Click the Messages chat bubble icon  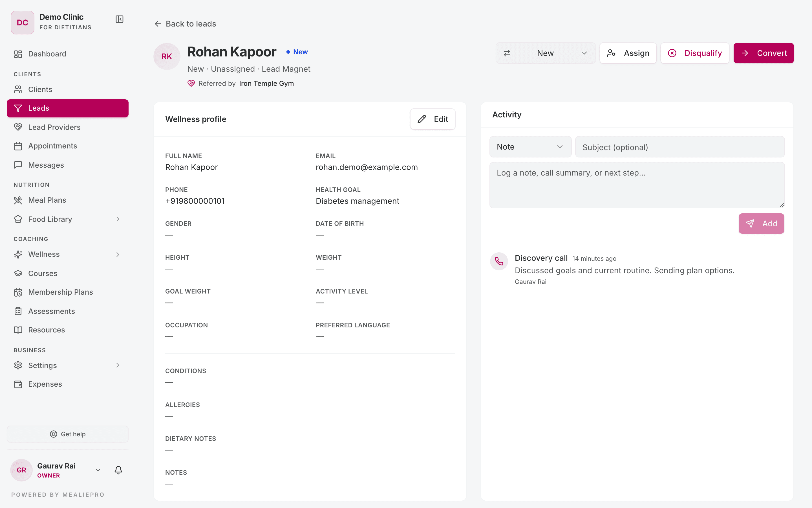pyautogui.click(x=18, y=165)
